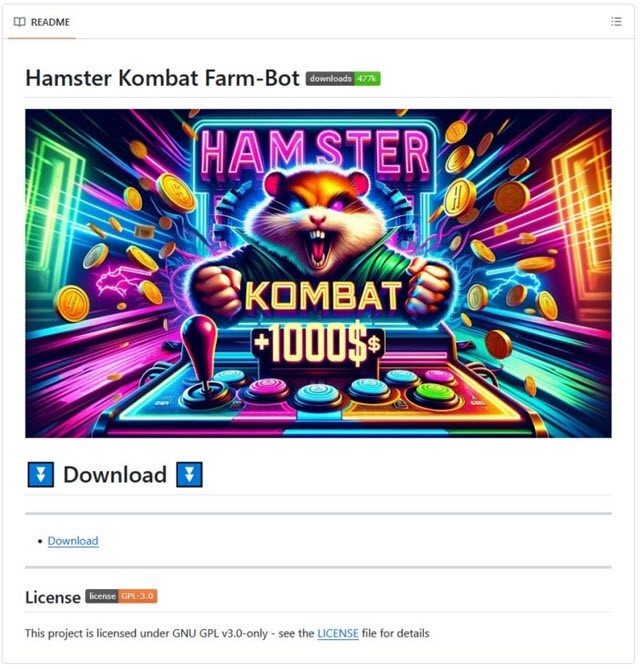This screenshot has height=669, width=640.
Task: Click the README book icon
Action: (20, 22)
